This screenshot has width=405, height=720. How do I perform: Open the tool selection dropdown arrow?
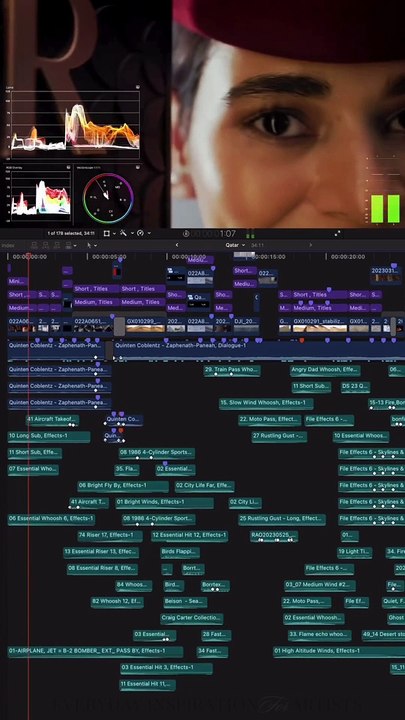[96, 245]
